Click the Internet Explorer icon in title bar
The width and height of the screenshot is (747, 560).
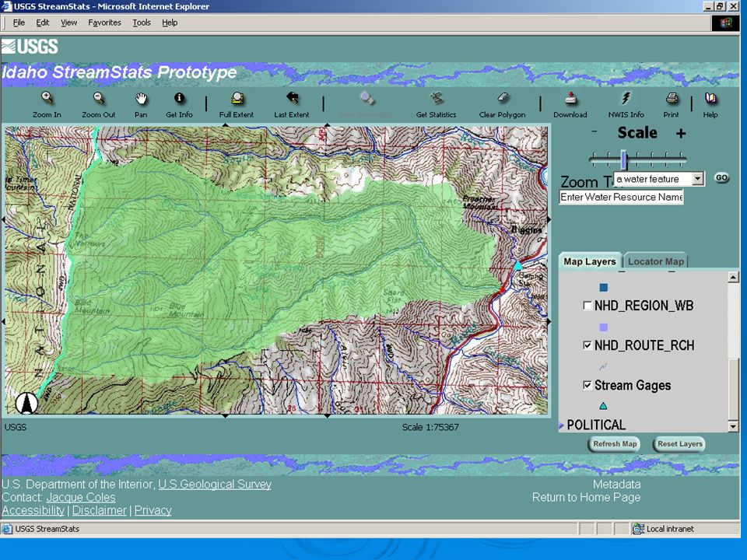[7, 6]
